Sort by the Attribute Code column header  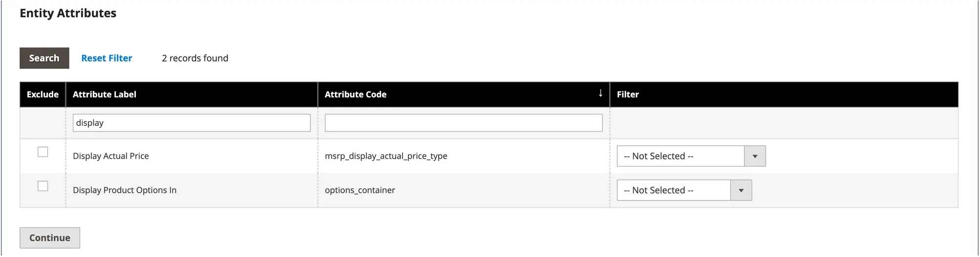tap(355, 94)
